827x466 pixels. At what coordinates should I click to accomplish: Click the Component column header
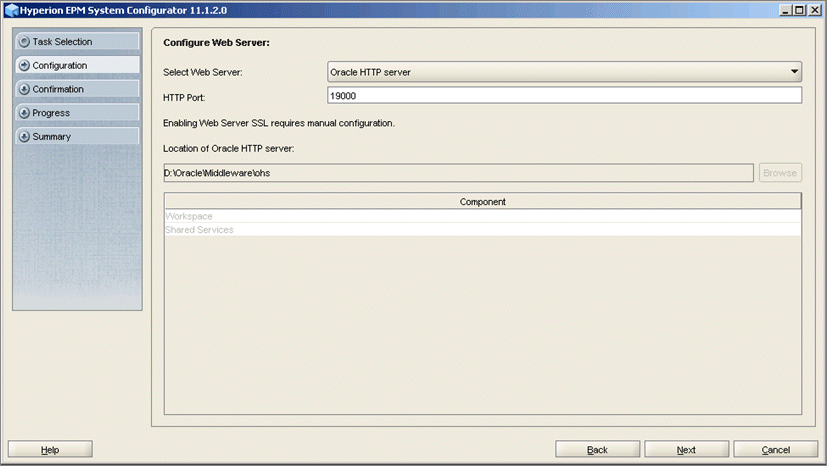483,201
